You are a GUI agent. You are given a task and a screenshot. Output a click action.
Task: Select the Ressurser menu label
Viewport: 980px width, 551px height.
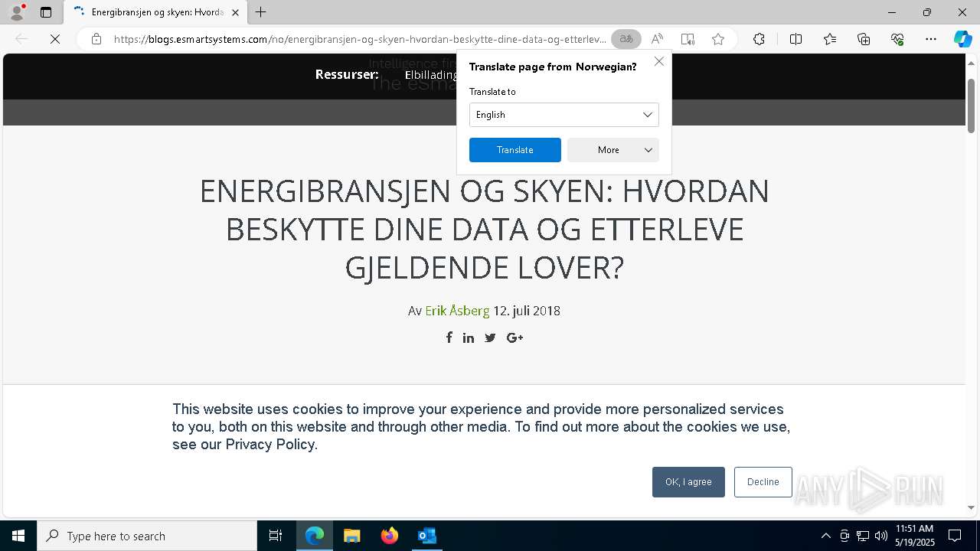click(347, 74)
